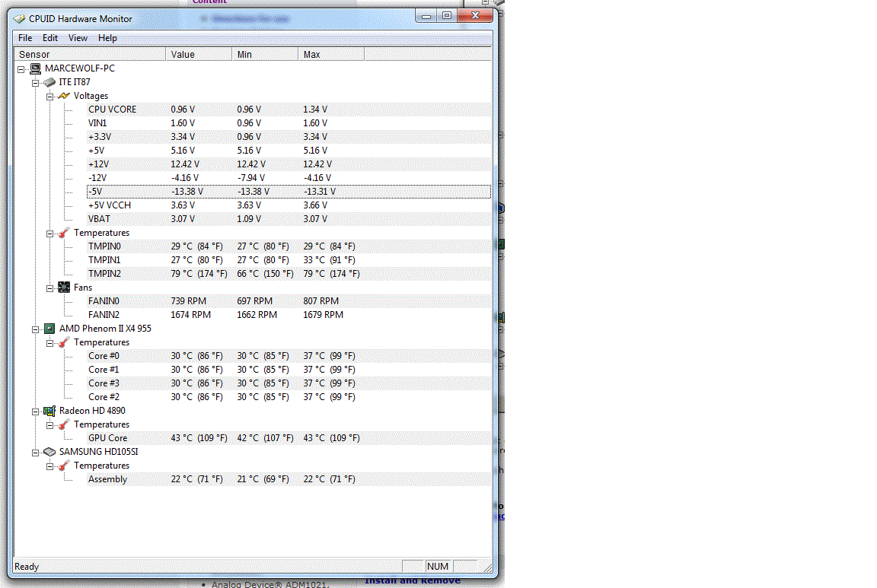
Task: Select the Assembly temperature row
Action: (x=289, y=479)
